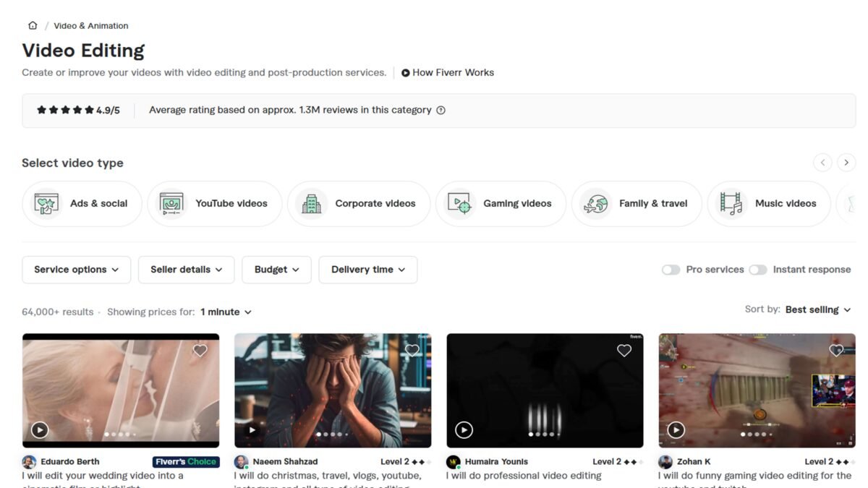Click Naeem Shahzad's profile avatar
The width and height of the screenshot is (868, 488).
click(241, 462)
